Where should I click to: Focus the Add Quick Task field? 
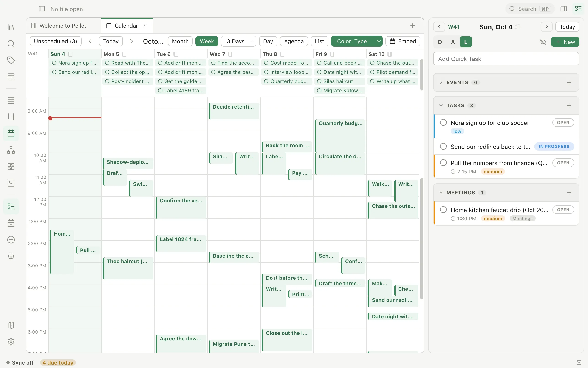(x=506, y=59)
